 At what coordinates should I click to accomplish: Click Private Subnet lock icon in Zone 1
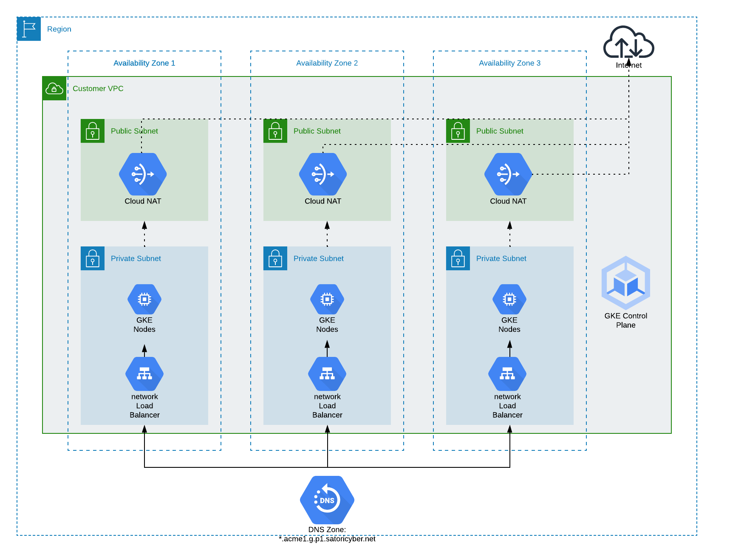(93, 258)
